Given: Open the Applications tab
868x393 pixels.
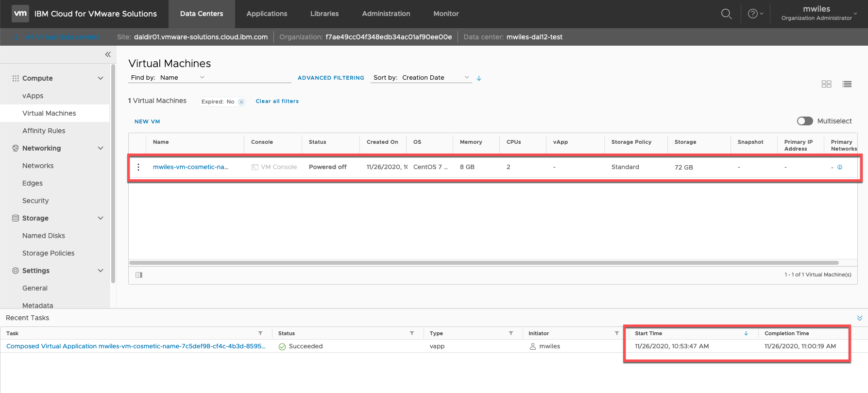Looking at the screenshot, I should [x=267, y=14].
